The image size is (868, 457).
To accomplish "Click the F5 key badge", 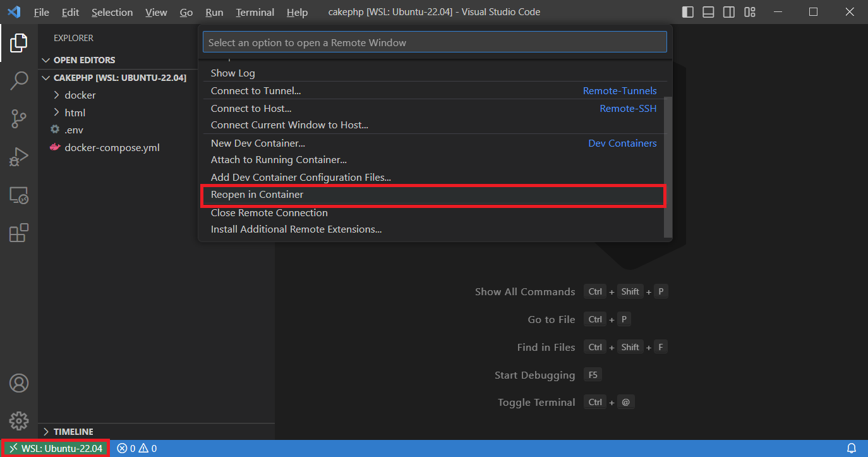I will [593, 375].
